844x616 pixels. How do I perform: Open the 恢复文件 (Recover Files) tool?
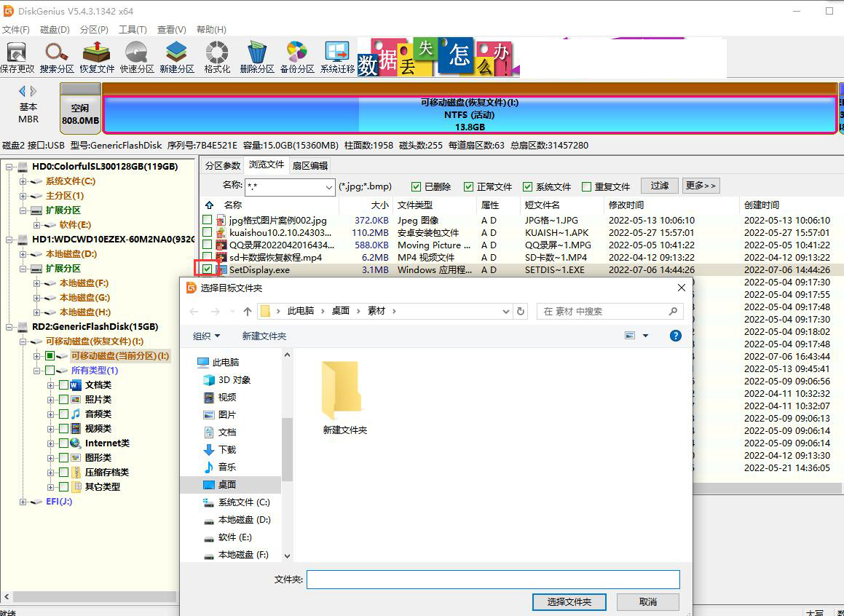point(97,57)
